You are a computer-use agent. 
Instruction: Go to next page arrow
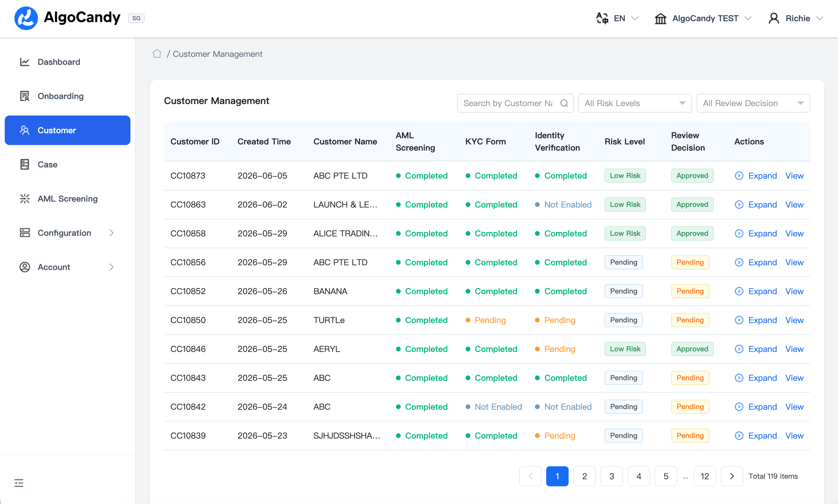[731, 476]
